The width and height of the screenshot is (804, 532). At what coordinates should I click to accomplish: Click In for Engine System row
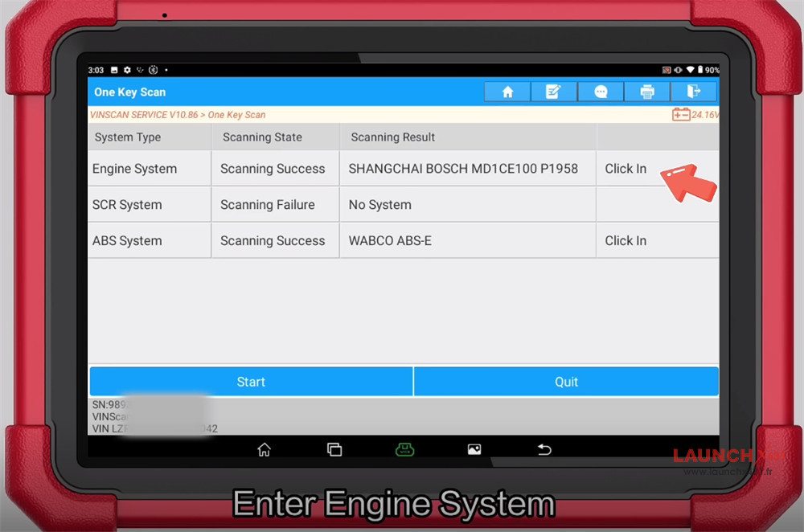pyautogui.click(x=626, y=169)
